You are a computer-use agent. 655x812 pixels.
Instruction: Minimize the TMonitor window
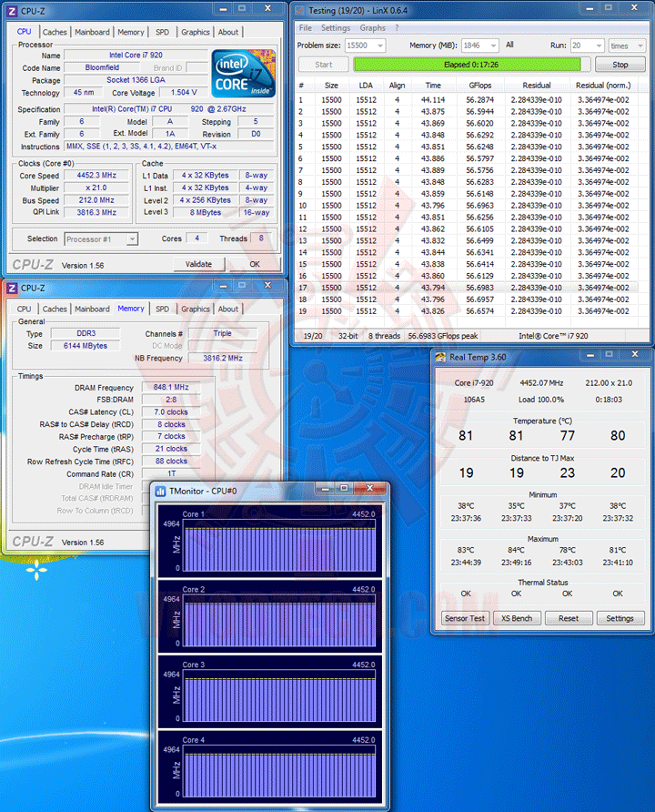325,488
